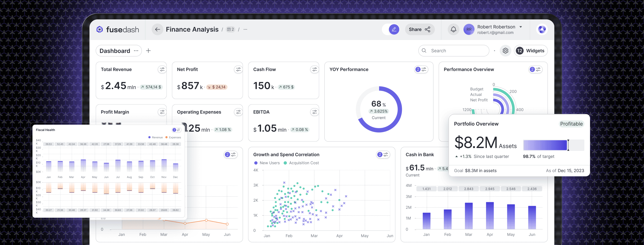Screen dimensions: 644x245
Task: Click the Share button
Action: click(420, 30)
